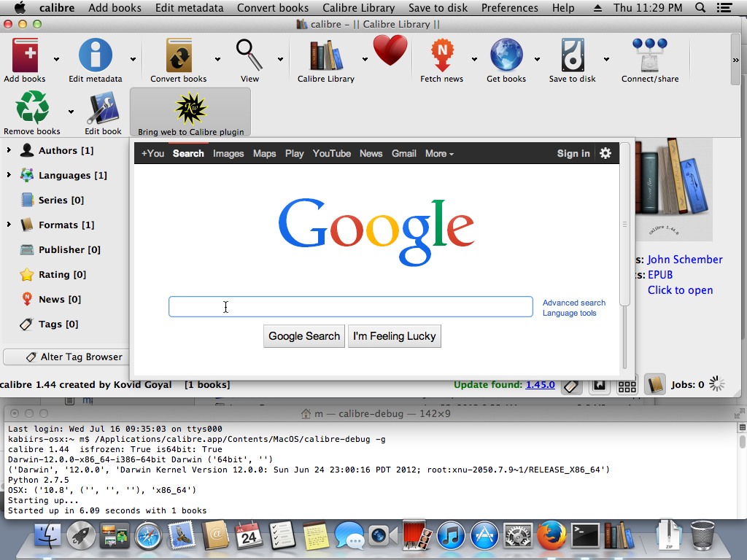This screenshot has height=560, width=747.
Task: Click the Click to open link
Action: click(x=681, y=290)
